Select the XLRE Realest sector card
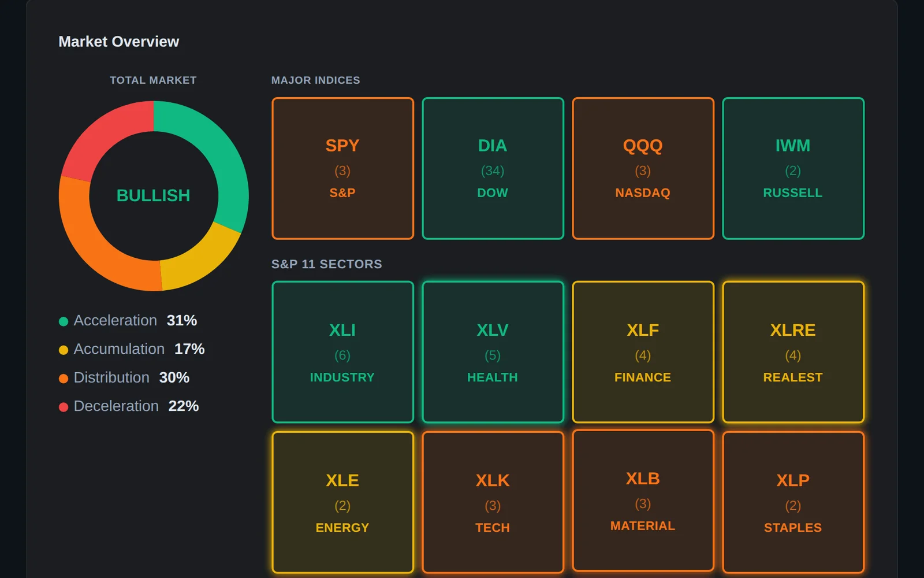 pyautogui.click(x=793, y=352)
